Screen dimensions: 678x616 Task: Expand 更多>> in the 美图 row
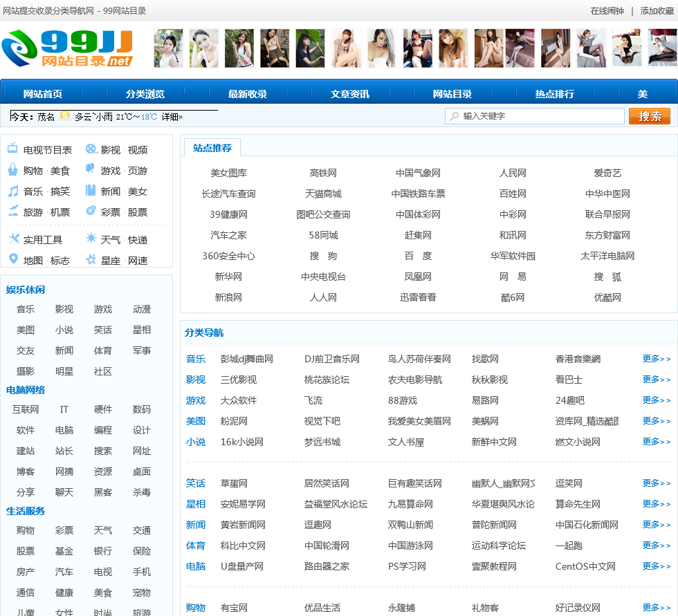pos(657,421)
